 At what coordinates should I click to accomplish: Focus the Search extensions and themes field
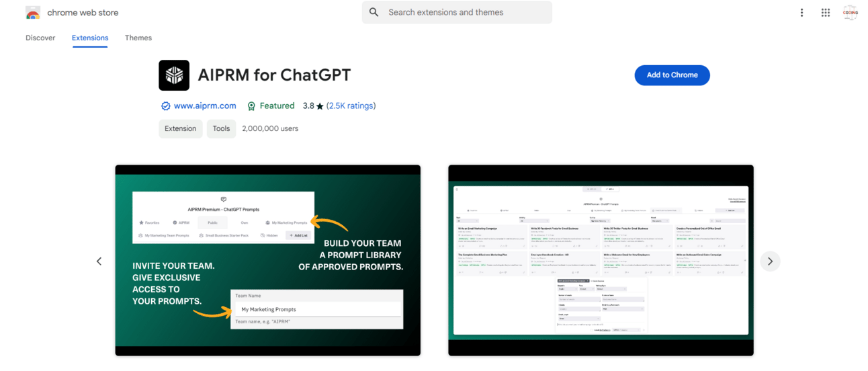click(457, 12)
